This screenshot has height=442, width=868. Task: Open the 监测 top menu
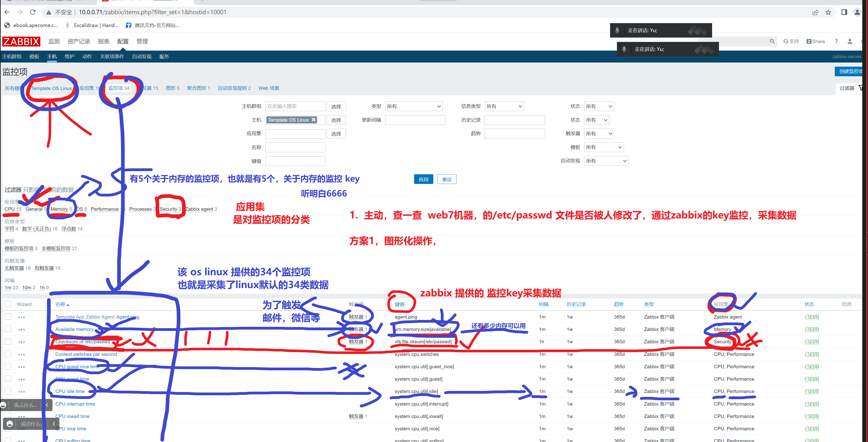[54, 41]
